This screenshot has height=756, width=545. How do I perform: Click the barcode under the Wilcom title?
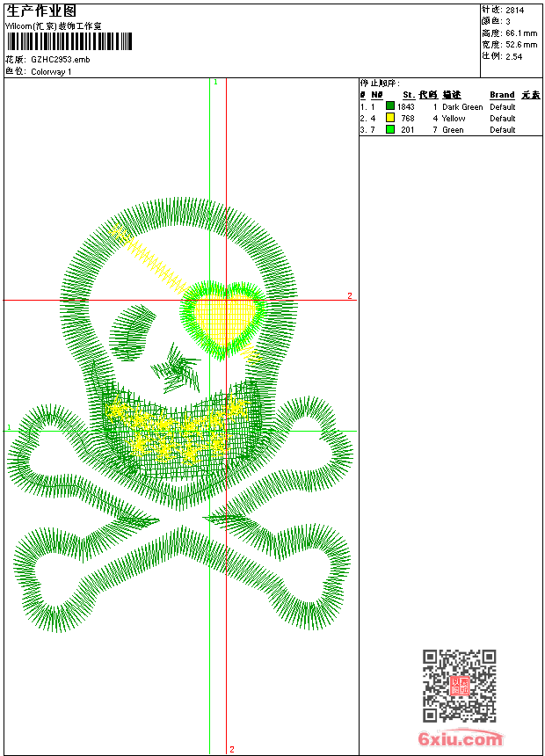69,41
